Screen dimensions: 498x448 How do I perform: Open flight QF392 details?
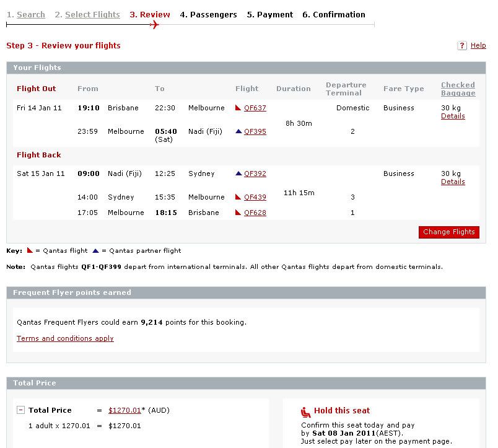pos(255,173)
